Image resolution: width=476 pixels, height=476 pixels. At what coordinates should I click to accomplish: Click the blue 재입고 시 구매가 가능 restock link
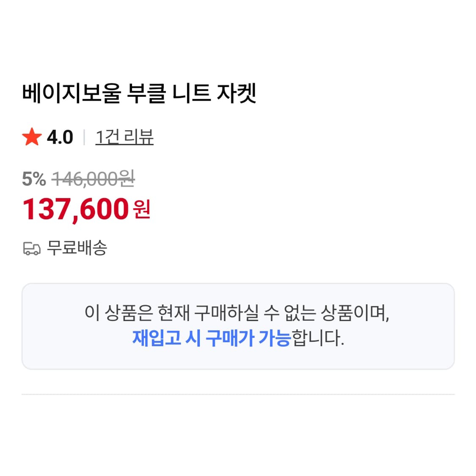click(x=211, y=338)
